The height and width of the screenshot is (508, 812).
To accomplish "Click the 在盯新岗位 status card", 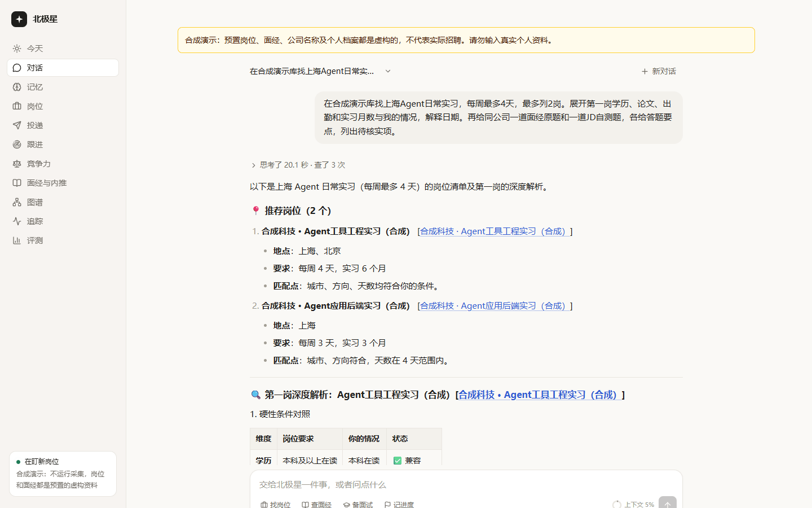I will pos(63,474).
